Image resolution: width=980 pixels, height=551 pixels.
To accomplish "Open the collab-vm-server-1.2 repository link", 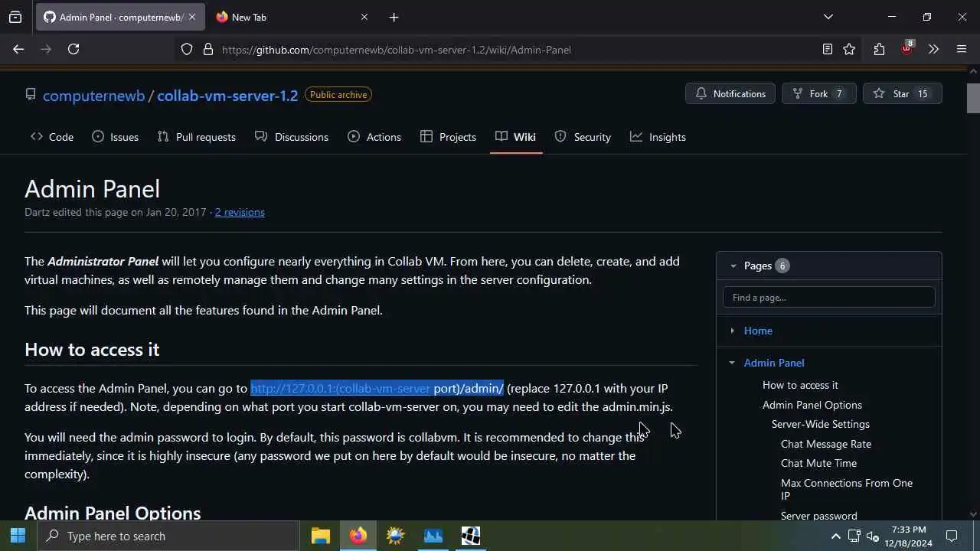I will pyautogui.click(x=227, y=96).
